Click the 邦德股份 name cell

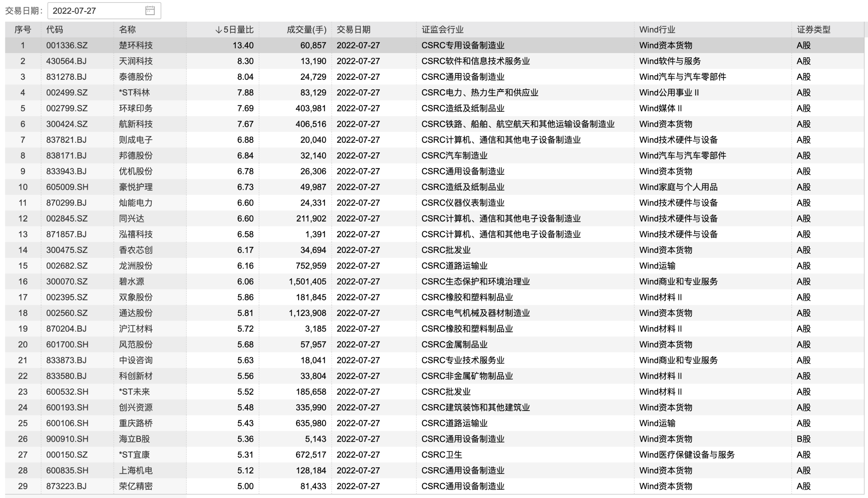point(136,156)
